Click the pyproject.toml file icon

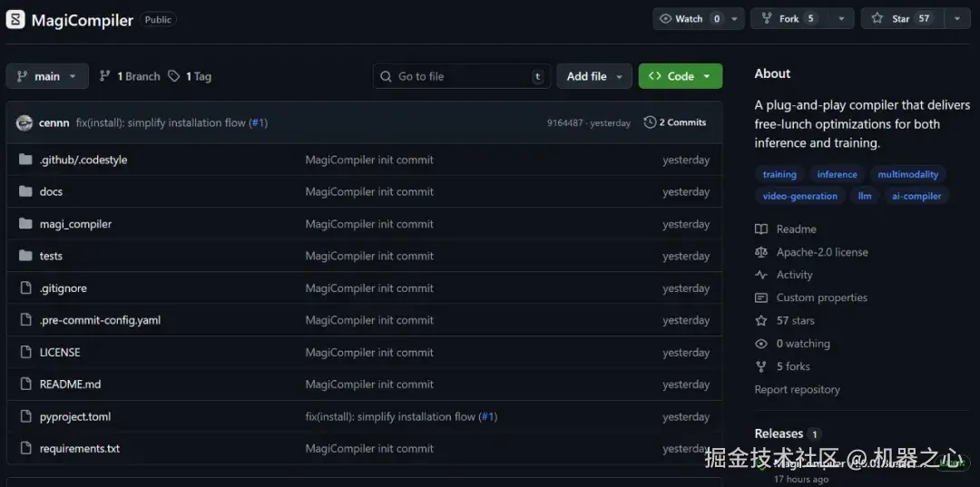(25, 416)
